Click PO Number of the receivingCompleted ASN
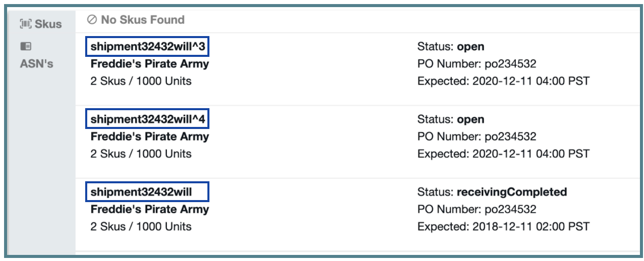Screen dimensions: 644x261 477,209
